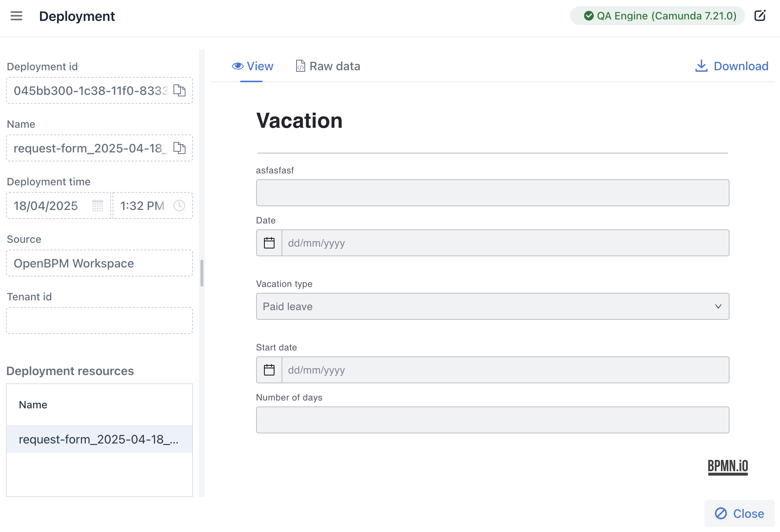Focus the Number of days field
780x532 pixels.
point(492,420)
